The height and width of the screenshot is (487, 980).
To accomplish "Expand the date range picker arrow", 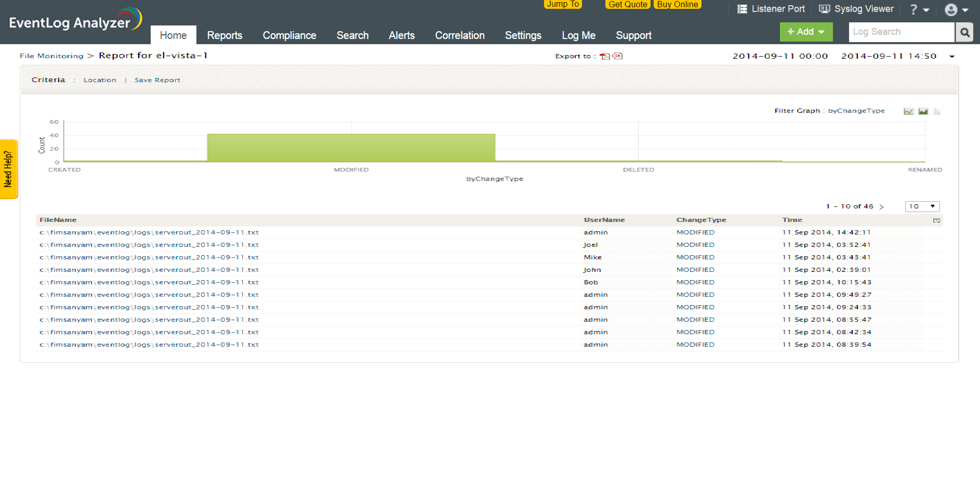I will (952, 56).
